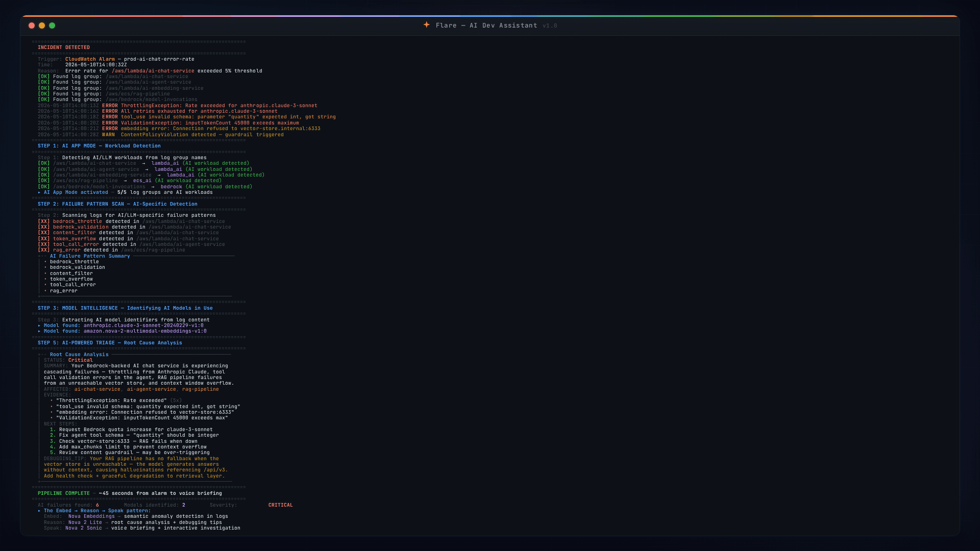Click next step "Request Bedrock quota increase for claude-3-sonnet"
This screenshot has height=551, width=980.
136,430
